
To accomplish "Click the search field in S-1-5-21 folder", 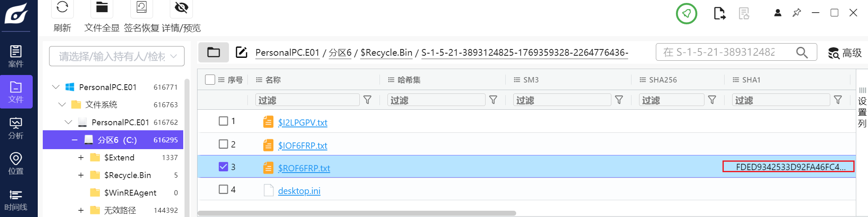I will (725, 52).
